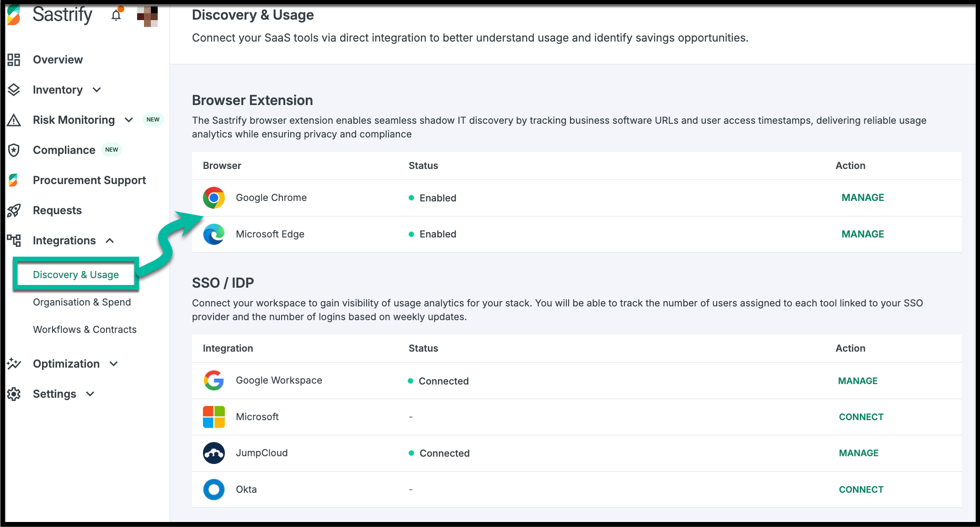Click the NEW badge beside Risk Monitoring
The width and height of the screenshot is (980, 527).
coord(153,120)
